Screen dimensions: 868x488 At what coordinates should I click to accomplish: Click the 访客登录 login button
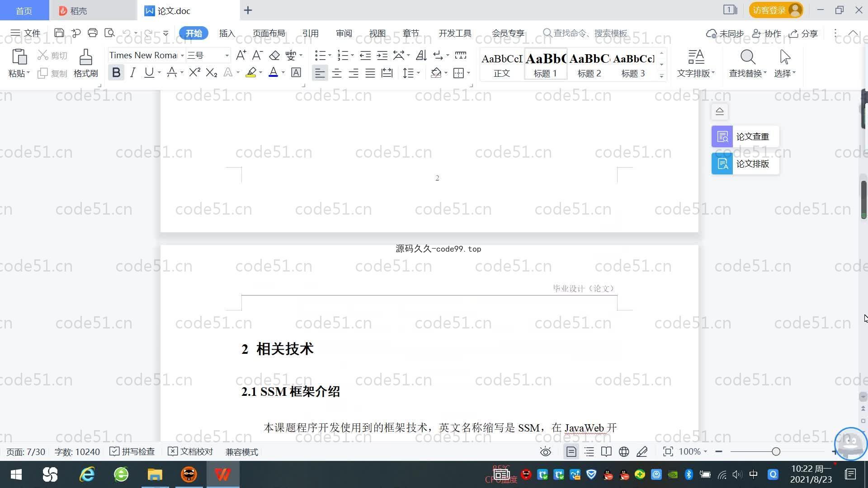[776, 10]
